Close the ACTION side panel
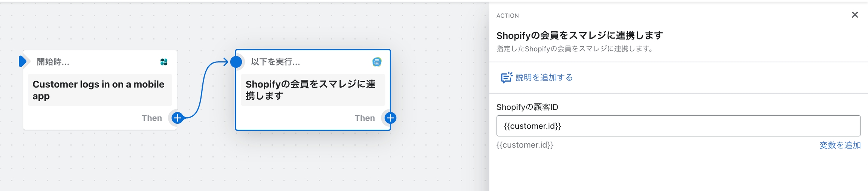Image resolution: width=868 pixels, height=191 pixels. click(x=855, y=15)
